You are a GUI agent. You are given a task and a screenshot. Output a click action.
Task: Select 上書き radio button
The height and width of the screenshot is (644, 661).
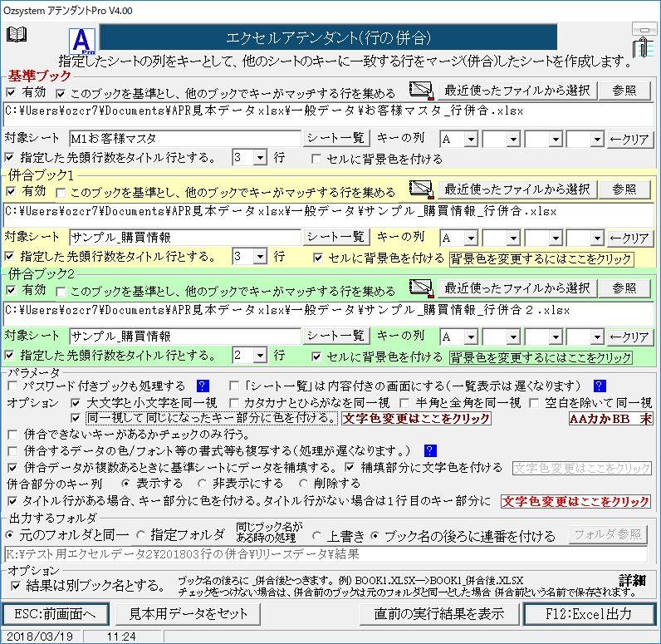click(316, 537)
